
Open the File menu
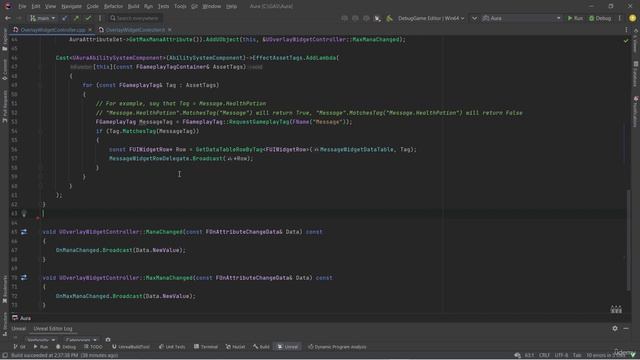22,7
